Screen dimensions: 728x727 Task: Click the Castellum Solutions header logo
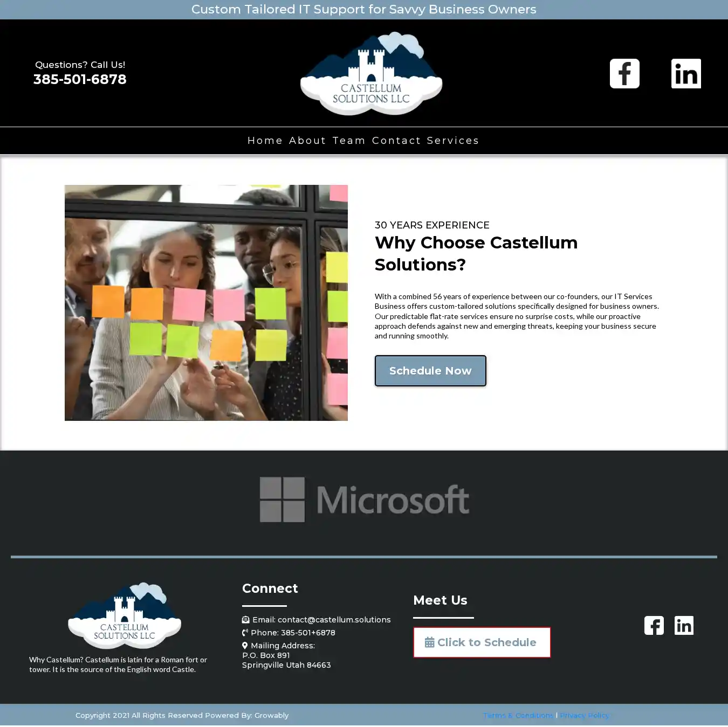click(x=371, y=74)
